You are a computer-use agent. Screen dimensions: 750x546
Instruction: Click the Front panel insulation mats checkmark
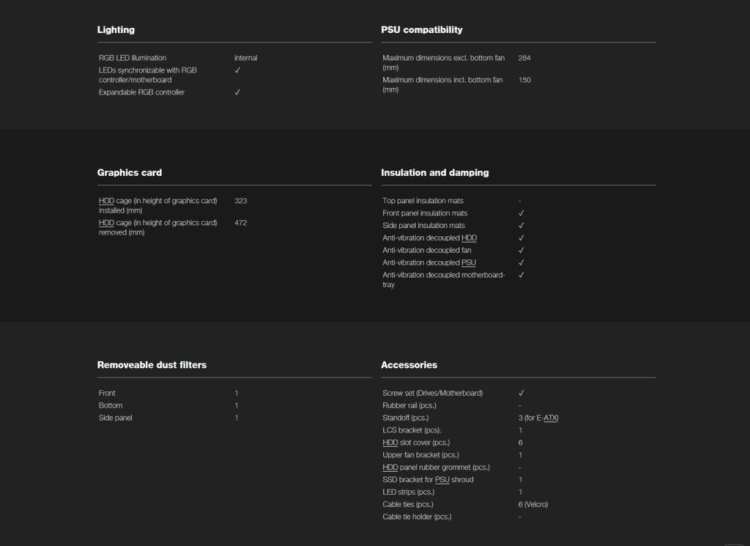[521, 213]
